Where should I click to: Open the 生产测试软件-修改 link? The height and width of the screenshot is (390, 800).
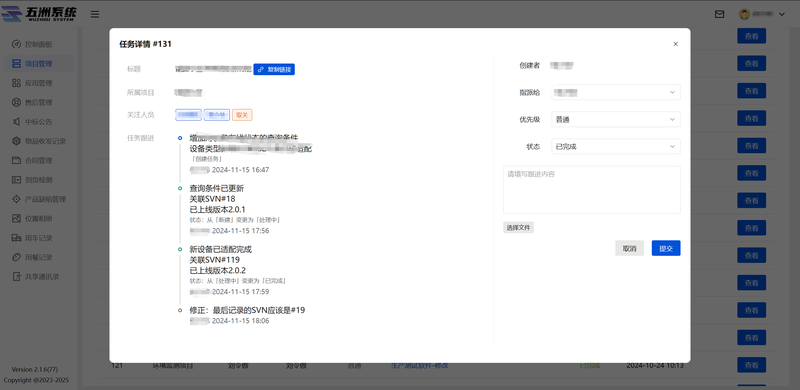click(x=420, y=365)
